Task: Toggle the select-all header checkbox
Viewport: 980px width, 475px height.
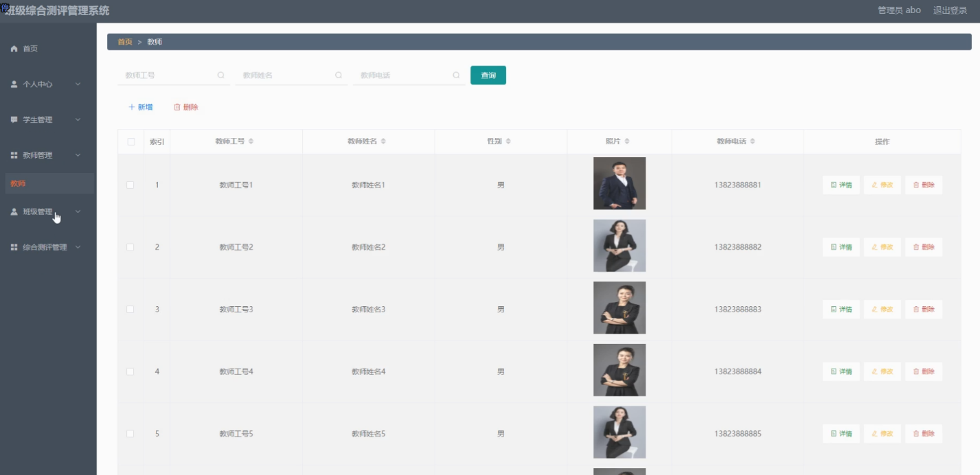Action: [131, 142]
